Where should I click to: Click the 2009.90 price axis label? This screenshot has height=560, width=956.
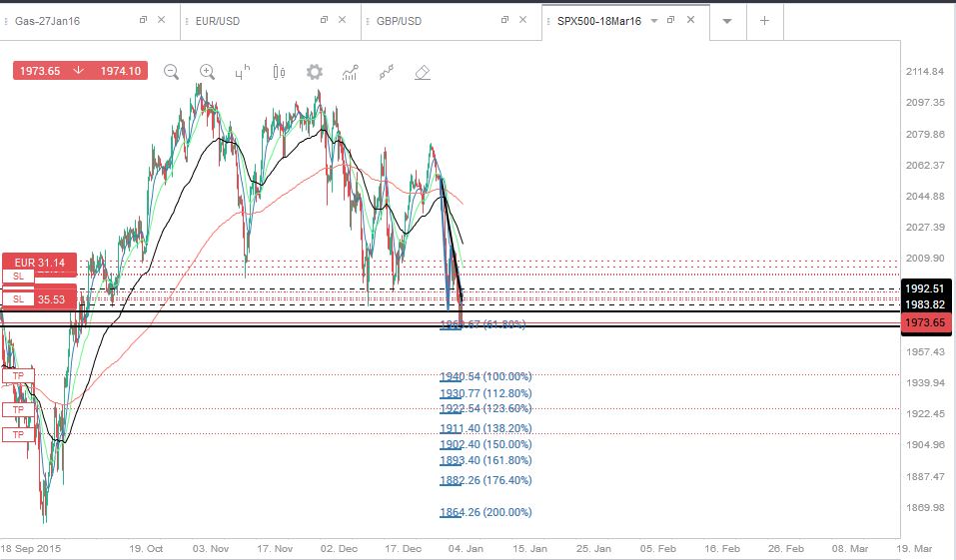[x=925, y=259]
